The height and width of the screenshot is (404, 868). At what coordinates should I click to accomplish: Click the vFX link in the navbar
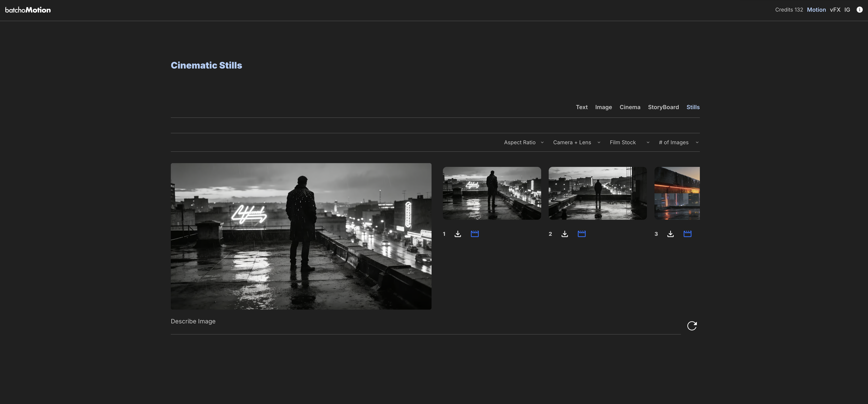pos(835,9)
